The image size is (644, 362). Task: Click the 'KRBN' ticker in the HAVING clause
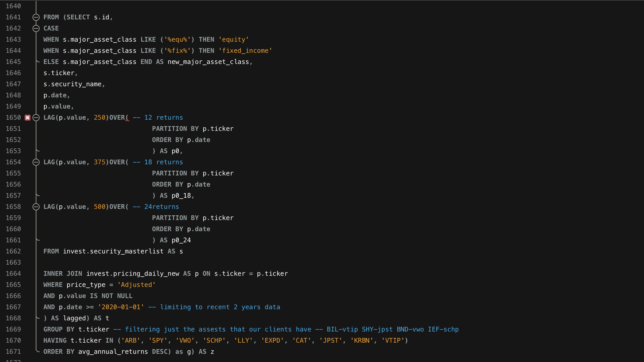[x=362, y=341]
